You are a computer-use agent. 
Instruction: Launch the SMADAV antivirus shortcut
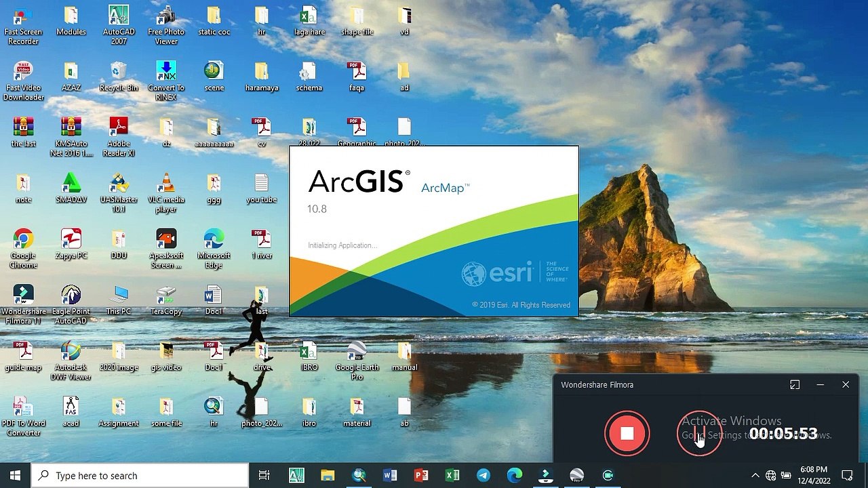coord(71,188)
